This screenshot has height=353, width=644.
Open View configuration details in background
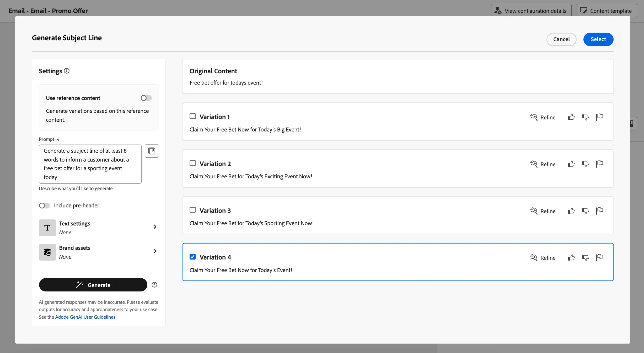531,11
